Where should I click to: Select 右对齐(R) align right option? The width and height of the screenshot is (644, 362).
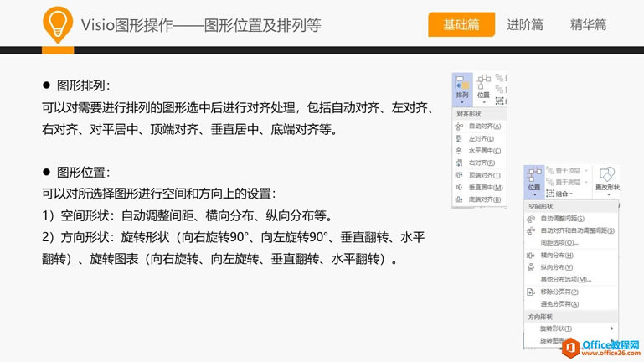(x=478, y=163)
